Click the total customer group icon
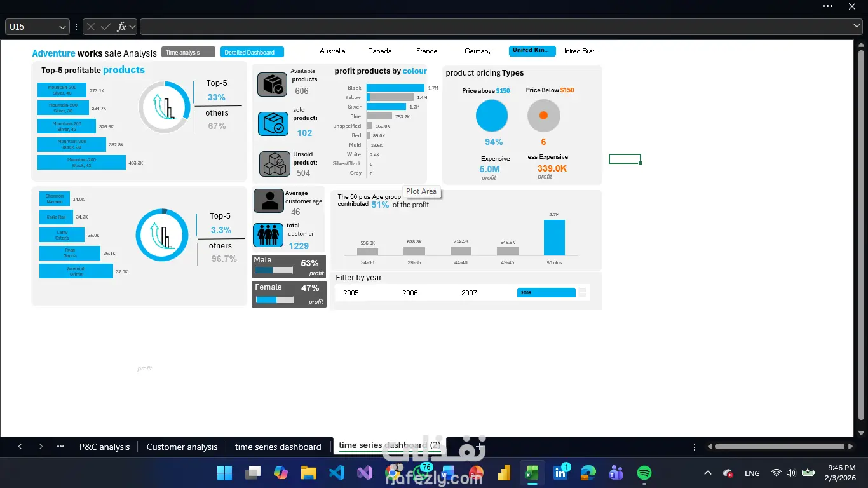Image resolution: width=868 pixels, height=488 pixels. point(268,235)
